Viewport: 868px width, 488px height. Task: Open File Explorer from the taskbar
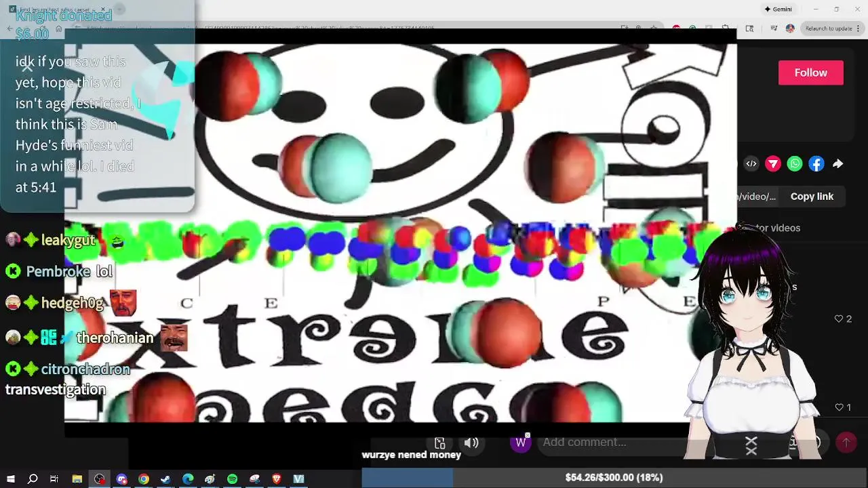[x=77, y=479]
